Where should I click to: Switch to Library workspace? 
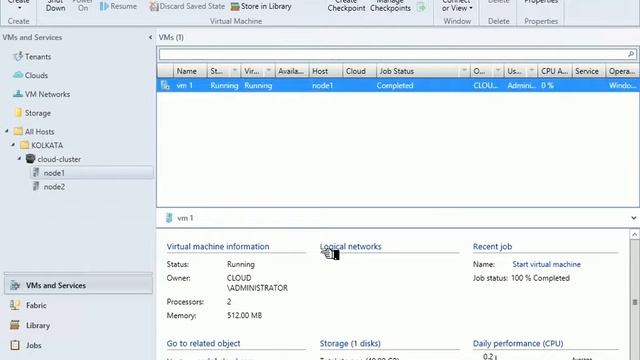click(38, 325)
